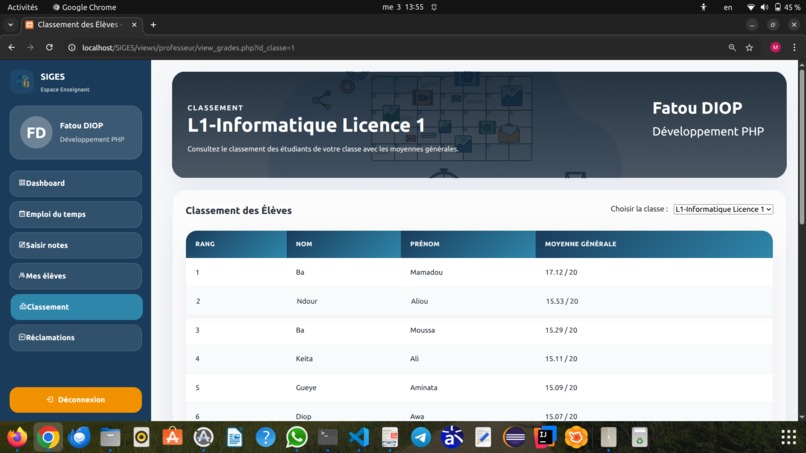This screenshot has width=806, height=453.
Task: Select the Mamadou cell in row 1
Action: [x=426, y=272]
